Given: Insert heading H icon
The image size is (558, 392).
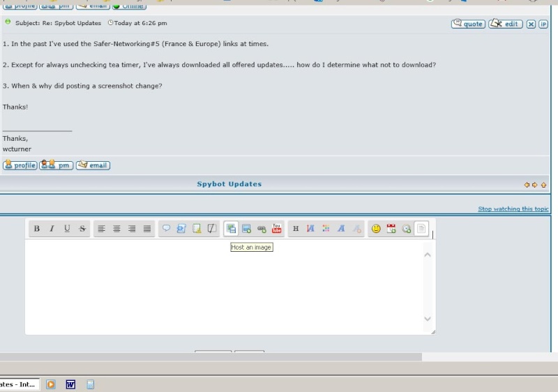Looking at the screenshot, I should [296, 229].
